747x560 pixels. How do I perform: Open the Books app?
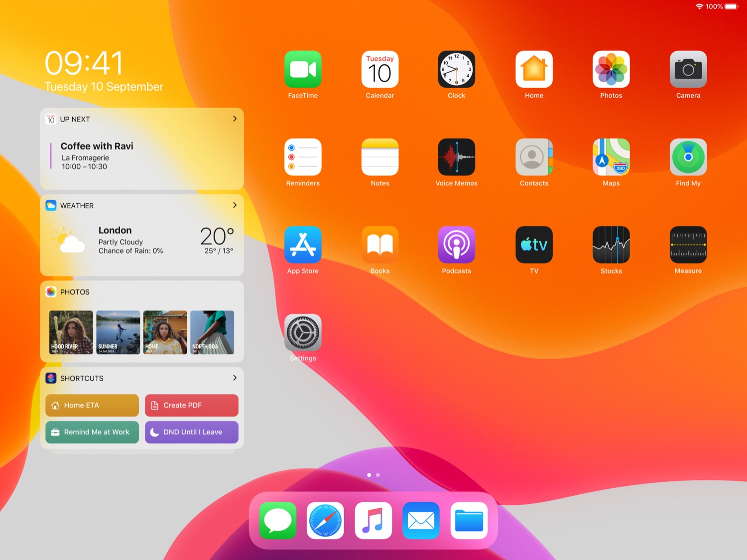click(x=380, y=245)
